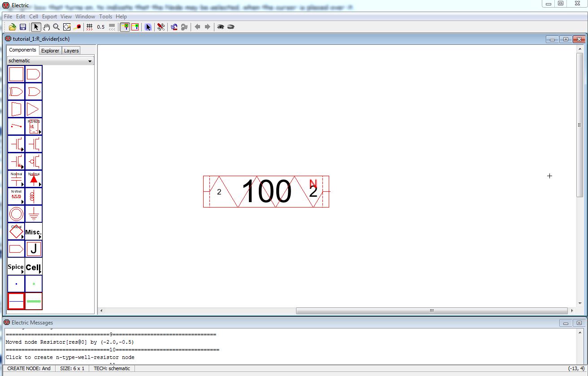Click the horizontal scrollbar right arrow
588x376 pixels.
(x=572, y=311)
